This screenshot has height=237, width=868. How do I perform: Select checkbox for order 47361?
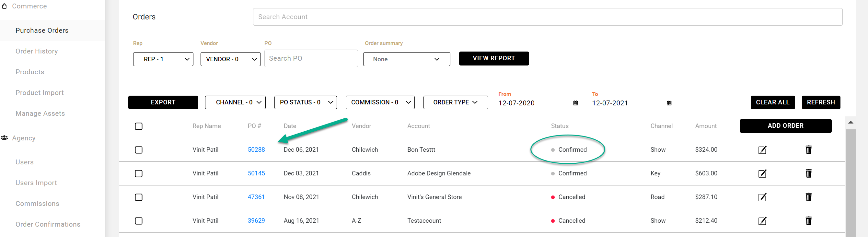click(138, 197)
